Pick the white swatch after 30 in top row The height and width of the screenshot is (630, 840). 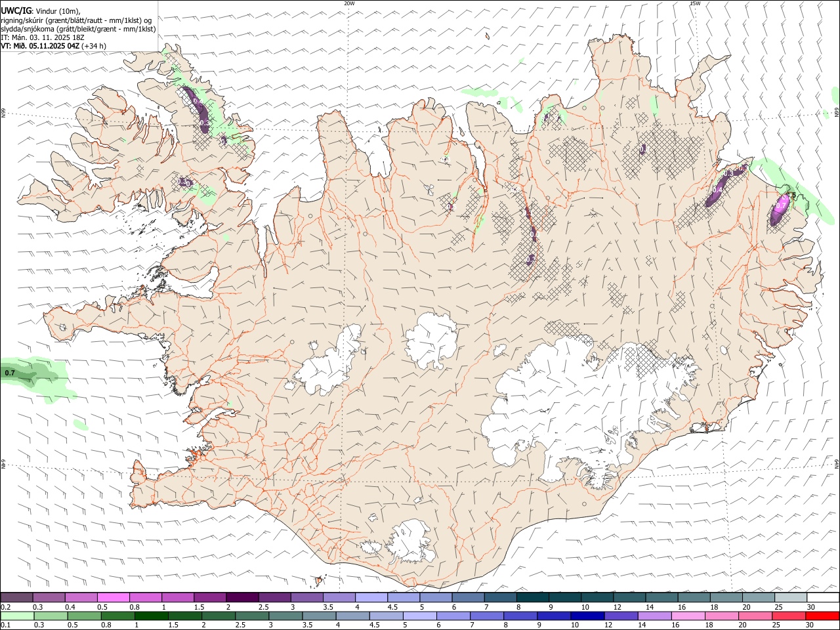click(x=823, y=597)
